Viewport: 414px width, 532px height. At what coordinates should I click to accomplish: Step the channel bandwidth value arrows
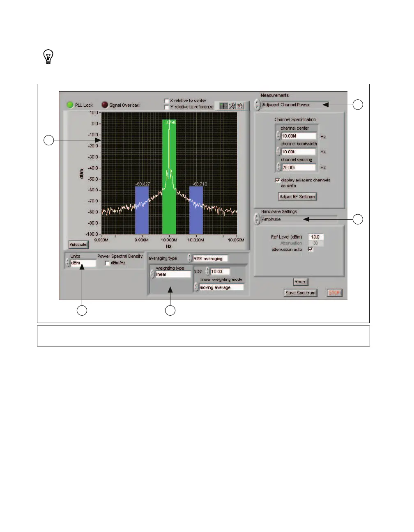click(279, 151)
